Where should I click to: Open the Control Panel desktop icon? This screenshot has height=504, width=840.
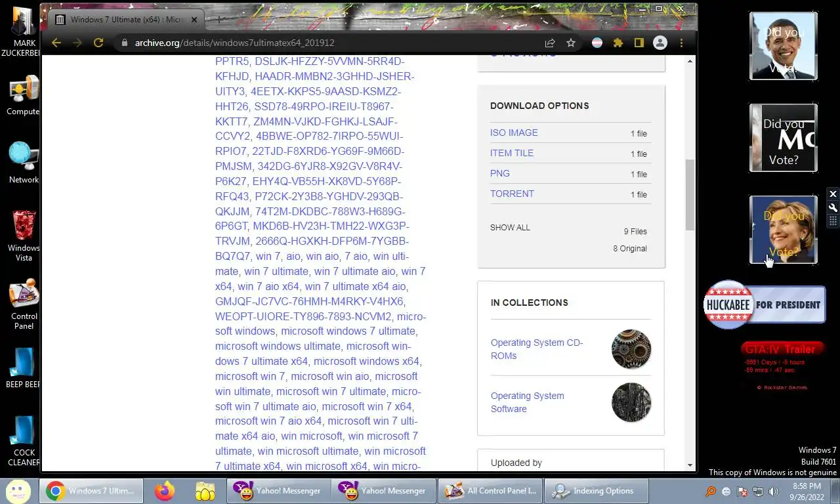pyautogui.click(x=24, y=304)
